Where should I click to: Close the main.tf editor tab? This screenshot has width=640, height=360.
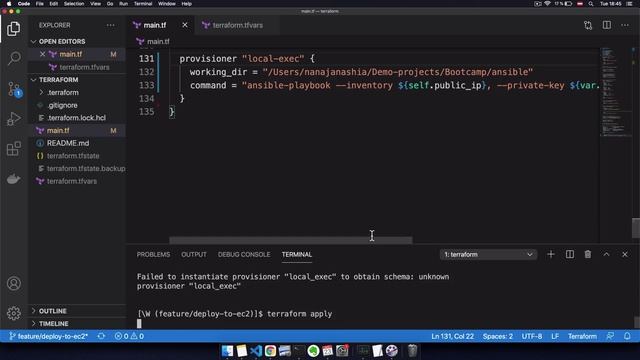185,25
